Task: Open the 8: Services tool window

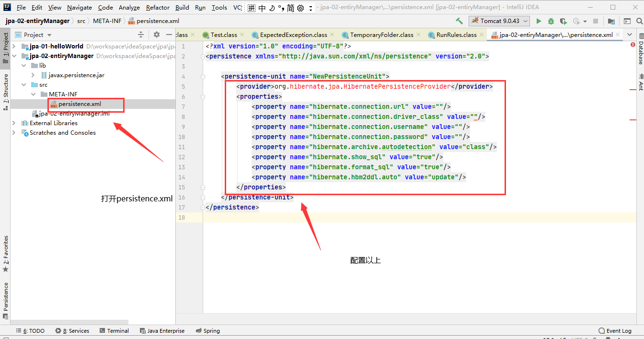Action: (x=72, y=331)
